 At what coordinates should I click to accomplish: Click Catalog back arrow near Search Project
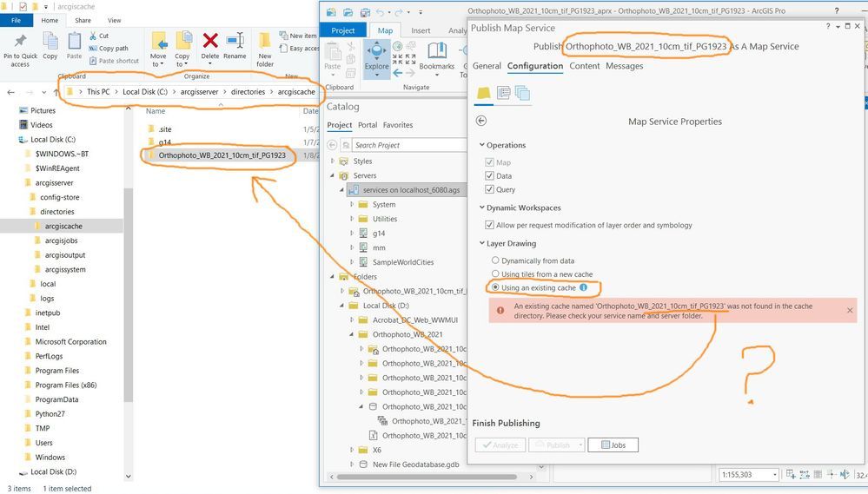coord(332,145)
